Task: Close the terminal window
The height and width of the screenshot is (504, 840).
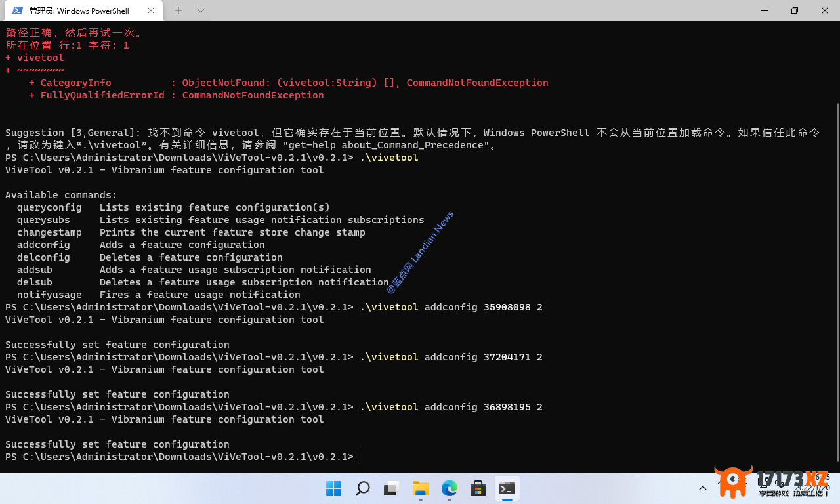Action: [825, 10]
